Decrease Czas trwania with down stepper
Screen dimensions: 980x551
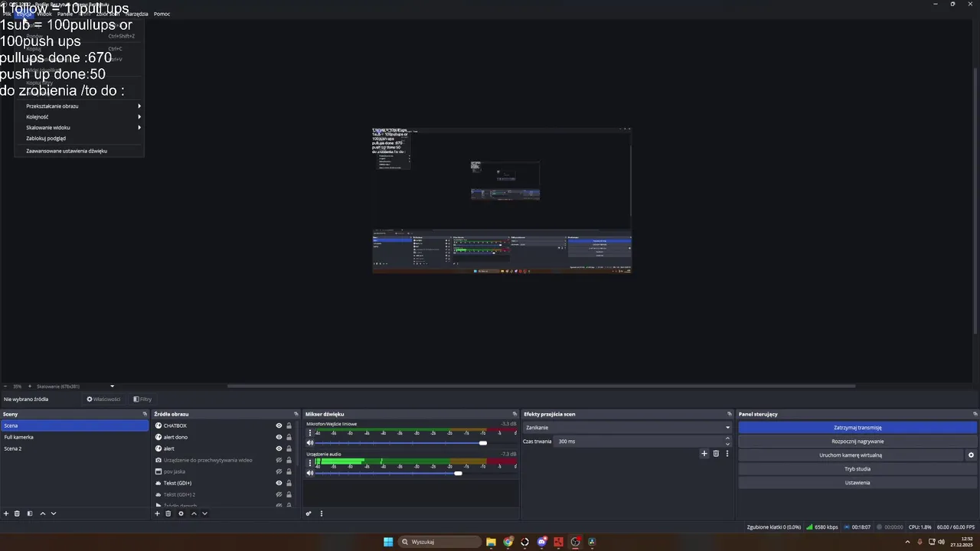727,444
